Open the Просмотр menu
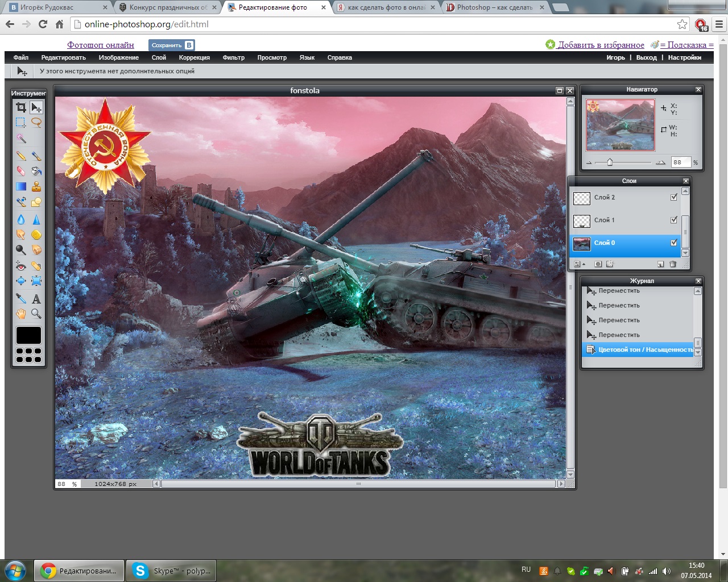 coord(272,57)
